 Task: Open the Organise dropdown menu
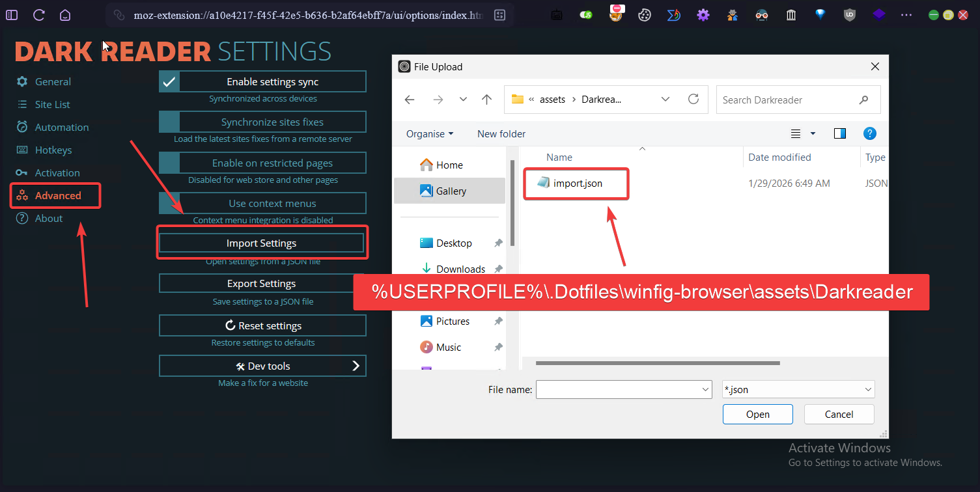coord(430,134)
